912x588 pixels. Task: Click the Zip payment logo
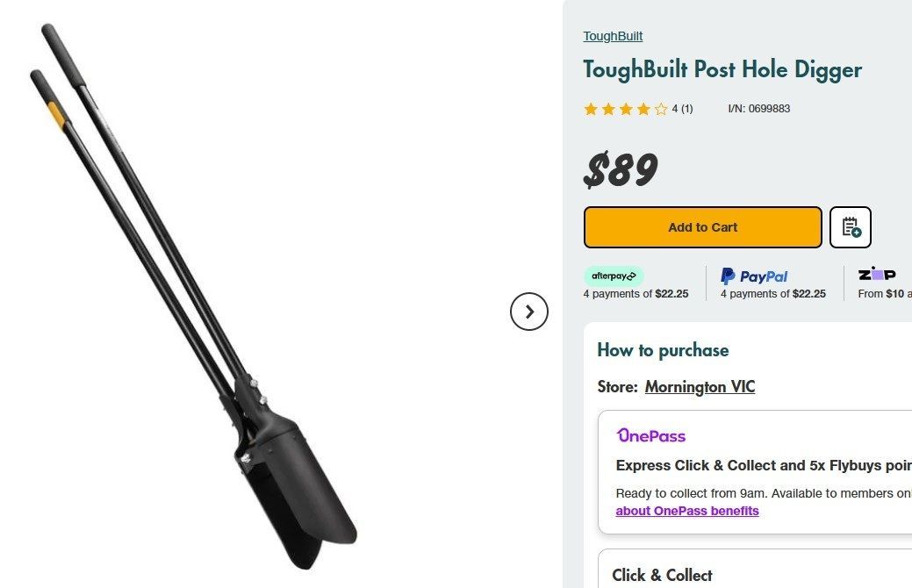[877, 274]
